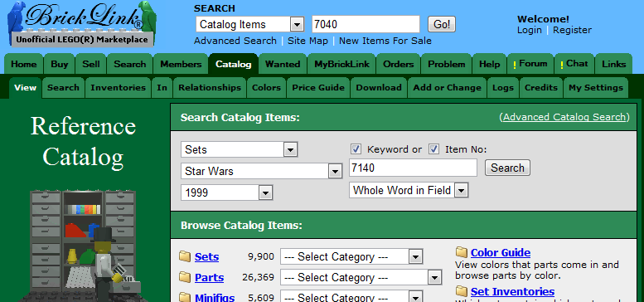Open the In sub-tab
644x302 pixels.
(x=162, y=87)
